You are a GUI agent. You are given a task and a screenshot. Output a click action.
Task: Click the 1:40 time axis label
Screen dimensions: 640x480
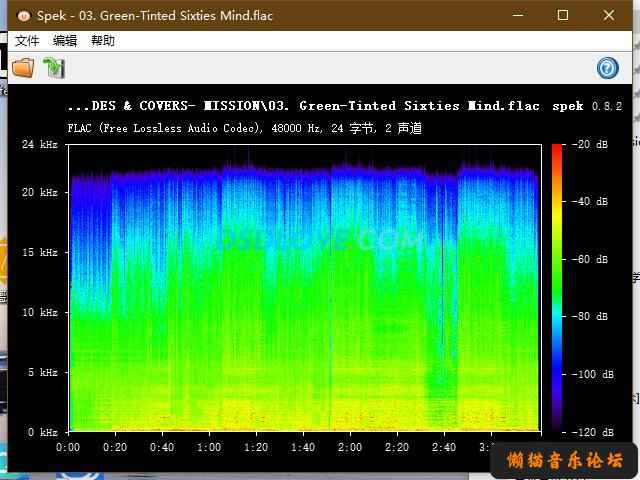[x=303, y=447]
